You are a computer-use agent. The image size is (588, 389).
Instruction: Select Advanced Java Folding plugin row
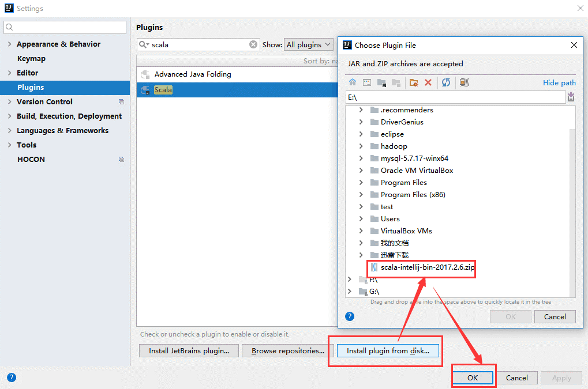(x=237, y=74)
